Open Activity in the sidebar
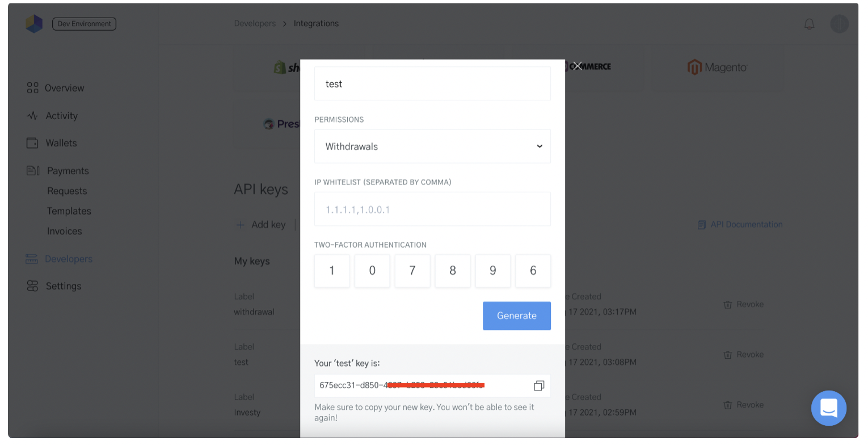 click(x=61, y=116)
